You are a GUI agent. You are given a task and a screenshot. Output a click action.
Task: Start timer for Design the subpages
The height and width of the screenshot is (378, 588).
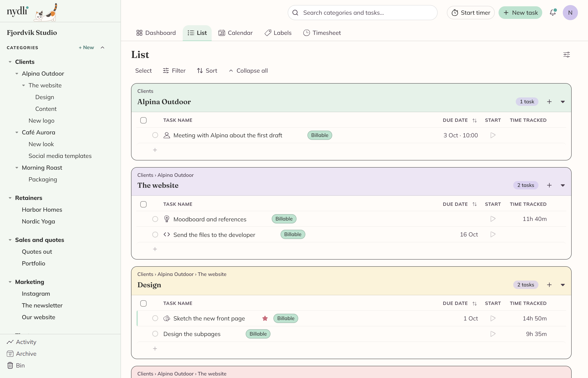[493, 334]
